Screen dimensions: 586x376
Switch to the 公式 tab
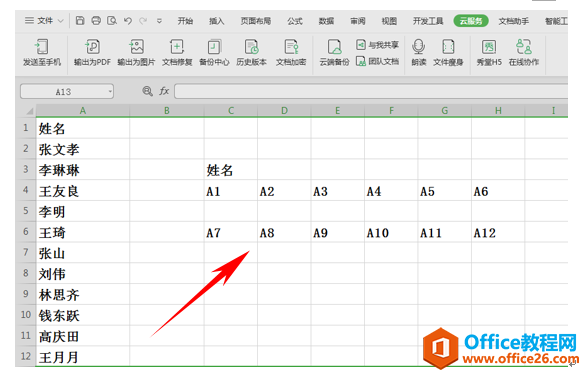pyautogui.click(x=294, y=21)
